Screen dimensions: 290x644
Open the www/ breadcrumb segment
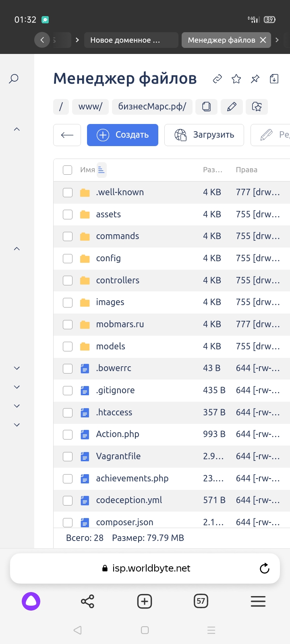90,107
